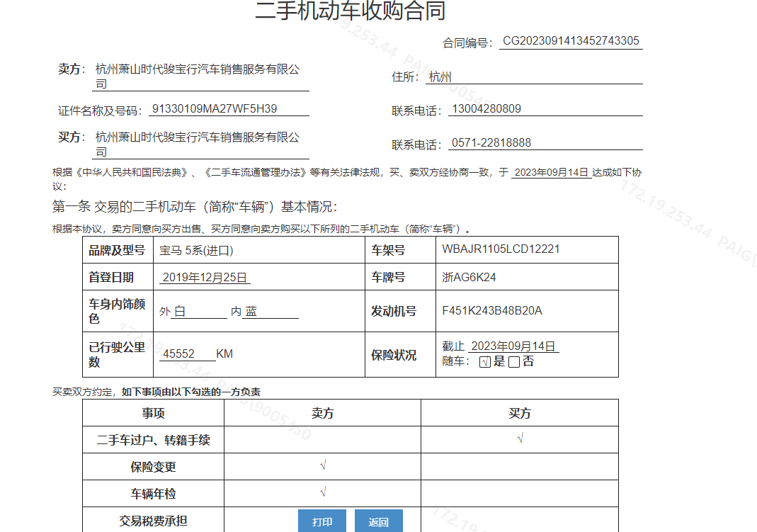Click the 打印 print button
Image resolution: width=757 pixels, height=532 pixels.
[322, 521]
